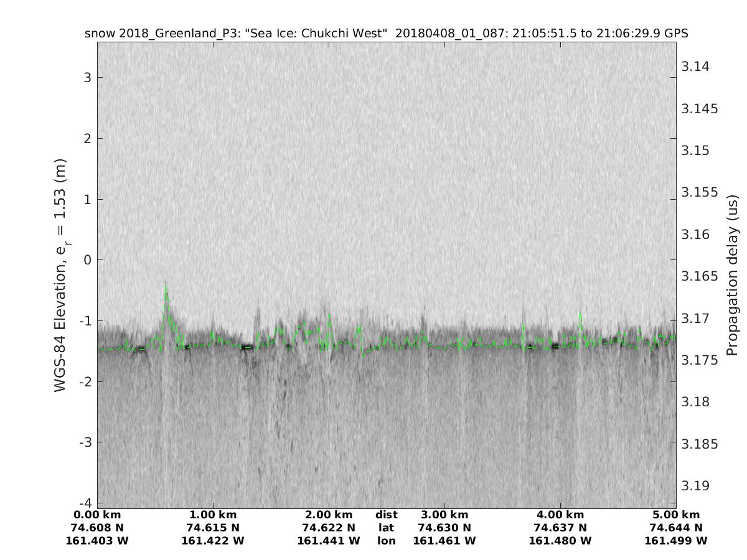This screenshot has height=560, width=747.
Task: Click the 3.165 propagation delay tick label
Action: (700, 276)
